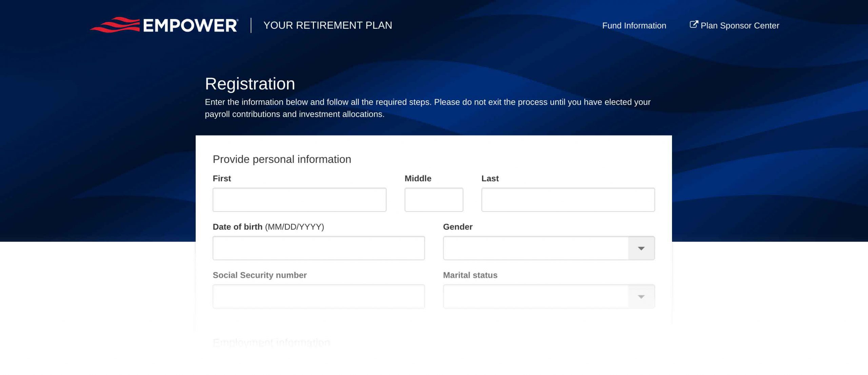
Task: Click the YOUR RETIREMENT PLAN header text
Action: tap(328, 25)
